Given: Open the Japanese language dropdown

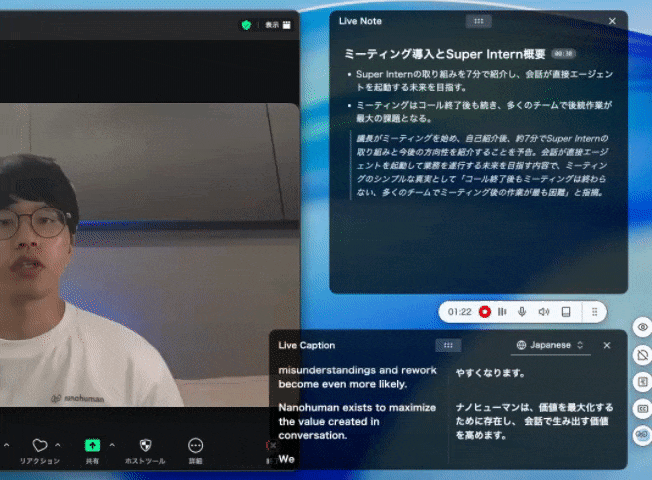Looking at the screenshot, I should [x=549, y=345].
